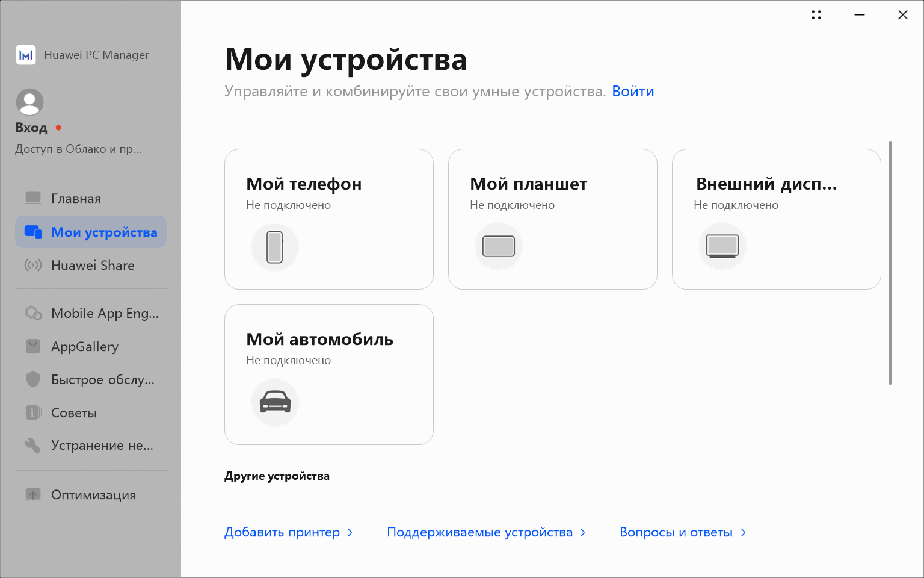
Task: Click the user avatar icon
Action: pos(29,102)
